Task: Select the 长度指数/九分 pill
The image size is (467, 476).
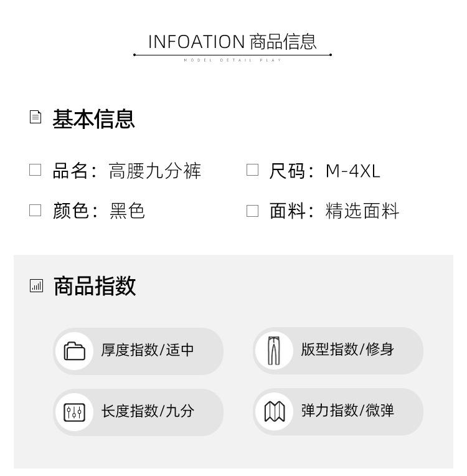Action: 148,412
